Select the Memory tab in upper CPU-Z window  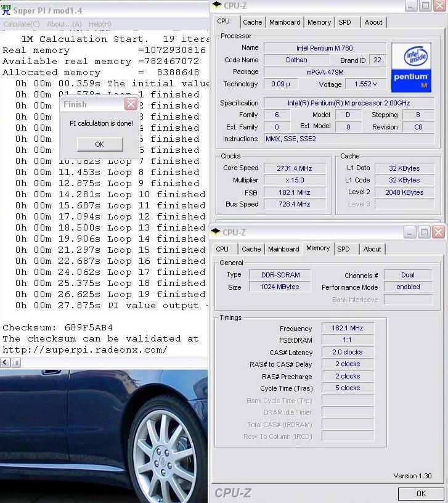[x=319, y=22]
